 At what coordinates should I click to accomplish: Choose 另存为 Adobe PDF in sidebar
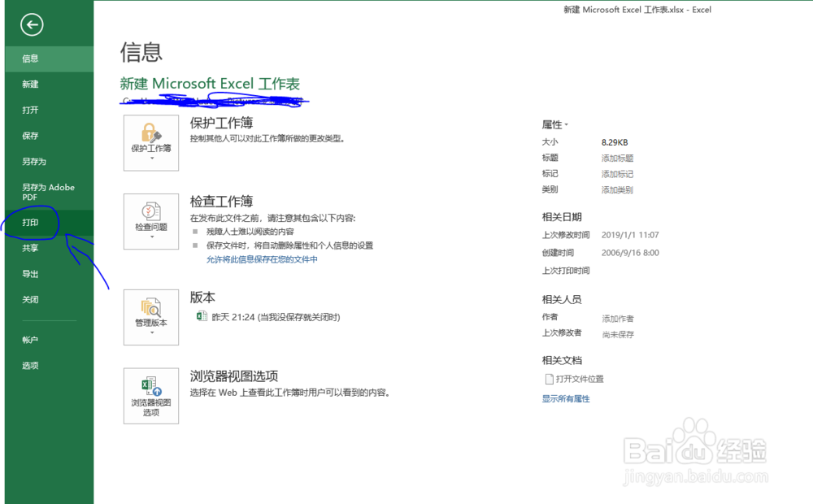click(x=50, y=192)
